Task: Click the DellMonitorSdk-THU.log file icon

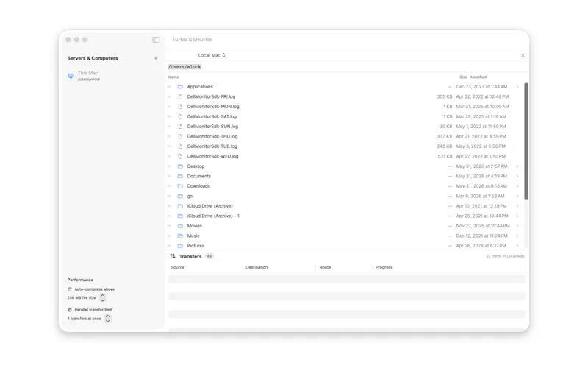Action: pos(180,136)
